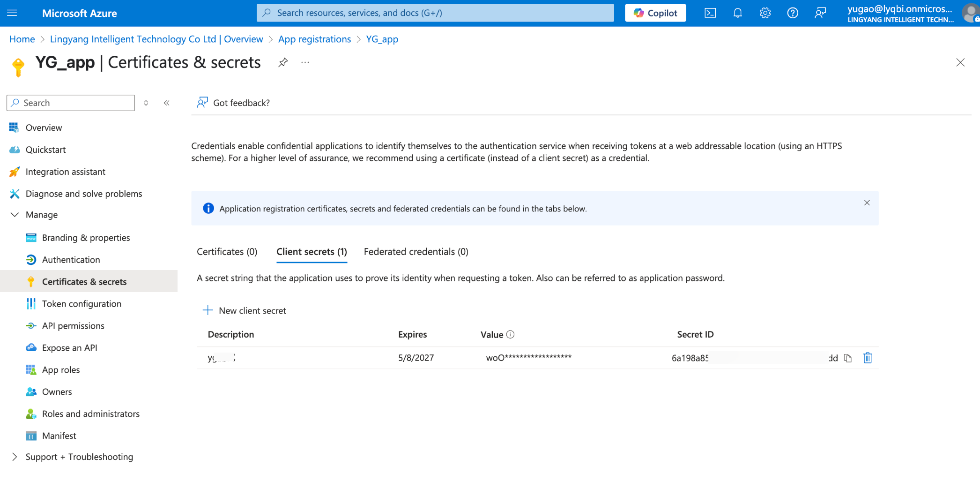Open Cloud Shell from the top bar
Screen dimensions: 980x482
point(710,13)
